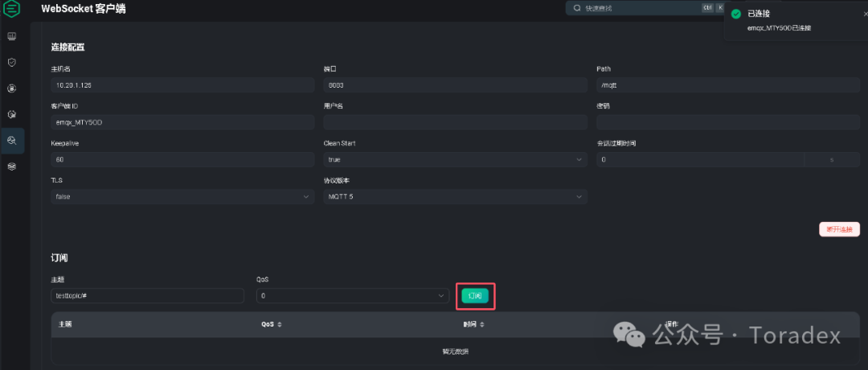Sort the QoS column

[x=280, y=325]
